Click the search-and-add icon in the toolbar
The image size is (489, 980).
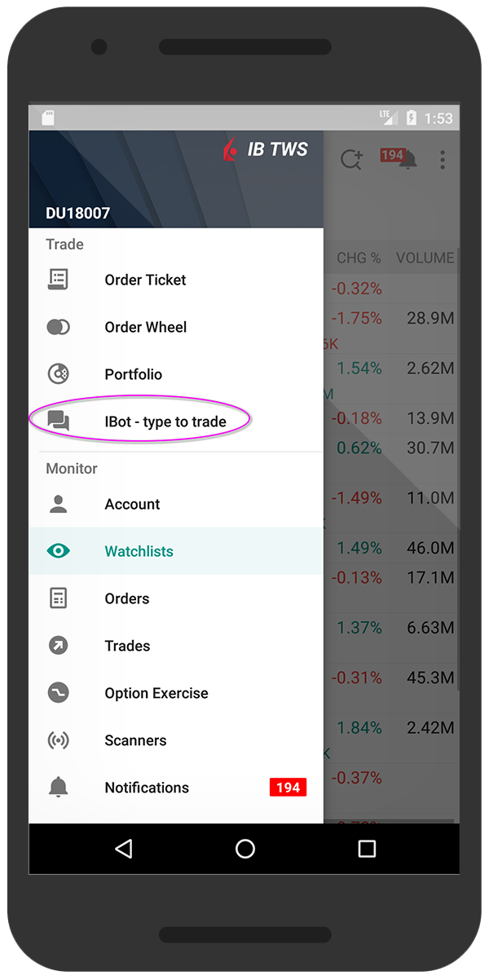tap(351, 160)
